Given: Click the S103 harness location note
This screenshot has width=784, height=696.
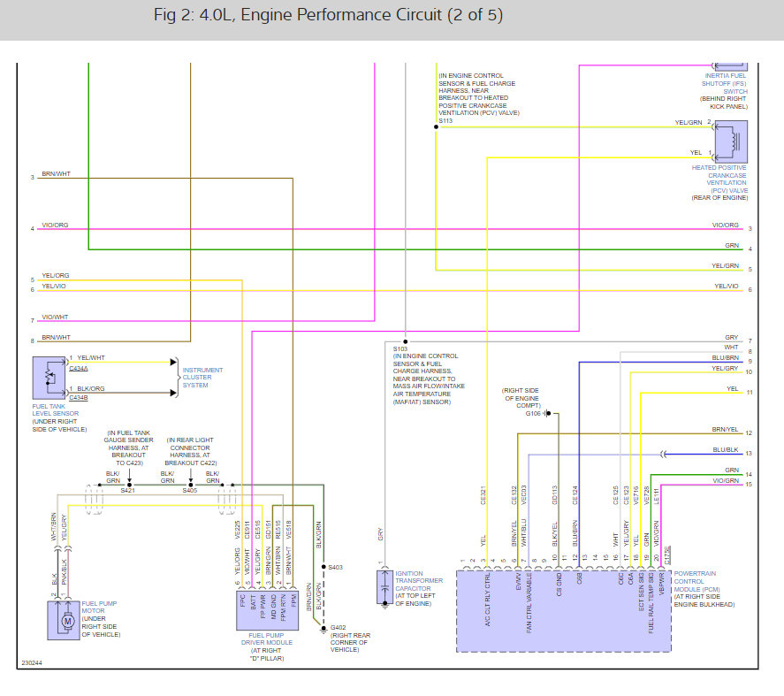Looking at the screenshot, I should [x=429, y=379].
